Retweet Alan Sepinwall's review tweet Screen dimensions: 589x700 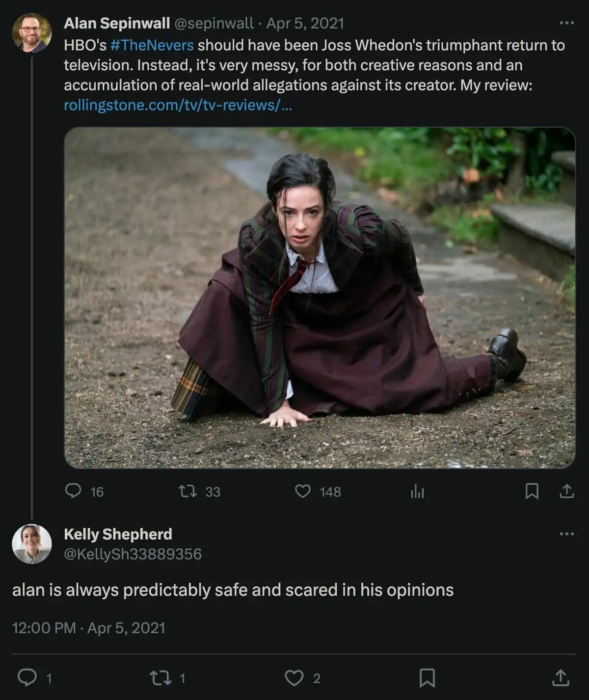coord(188,491)
